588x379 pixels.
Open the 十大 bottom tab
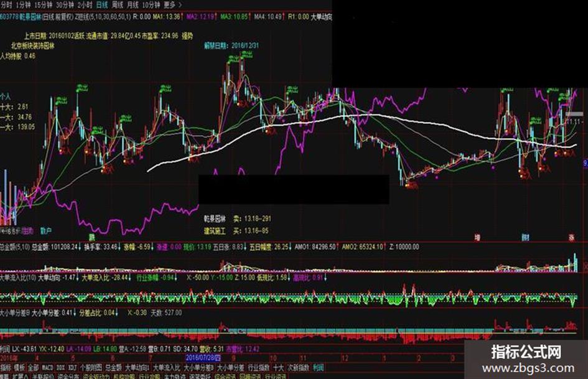point(279,367)
